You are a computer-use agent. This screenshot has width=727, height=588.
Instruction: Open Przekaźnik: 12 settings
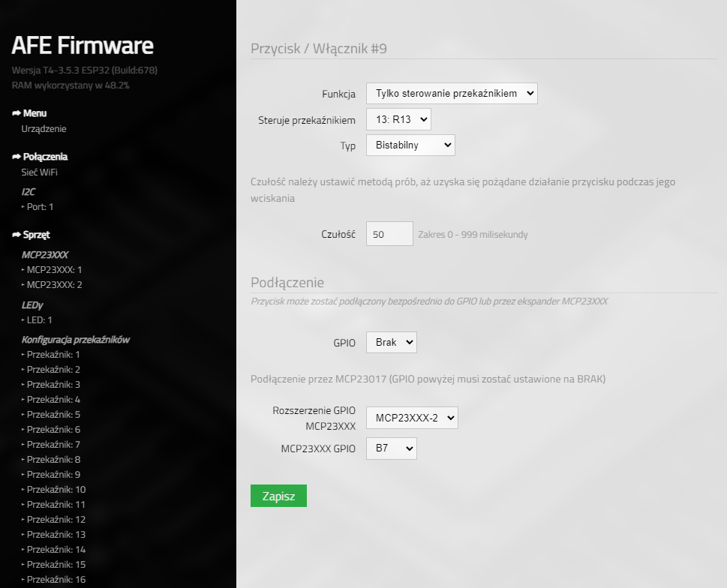coord(56,520)
